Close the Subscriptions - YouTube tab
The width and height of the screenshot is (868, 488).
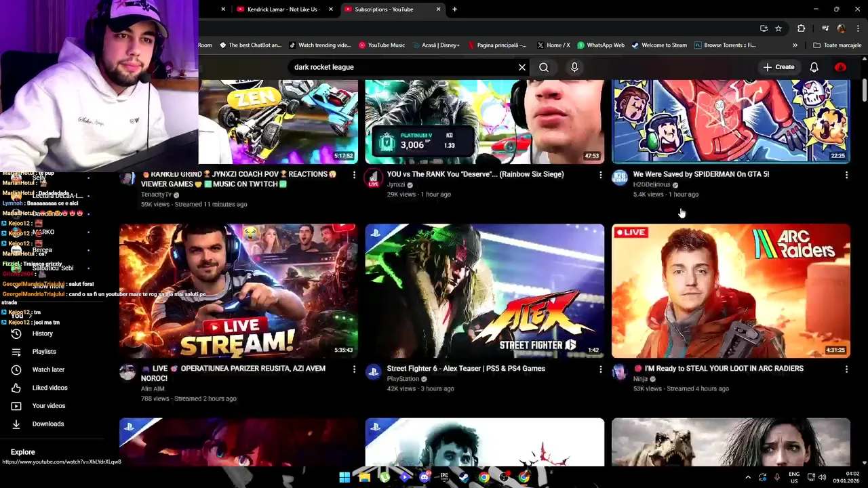[x=438, y=9]
